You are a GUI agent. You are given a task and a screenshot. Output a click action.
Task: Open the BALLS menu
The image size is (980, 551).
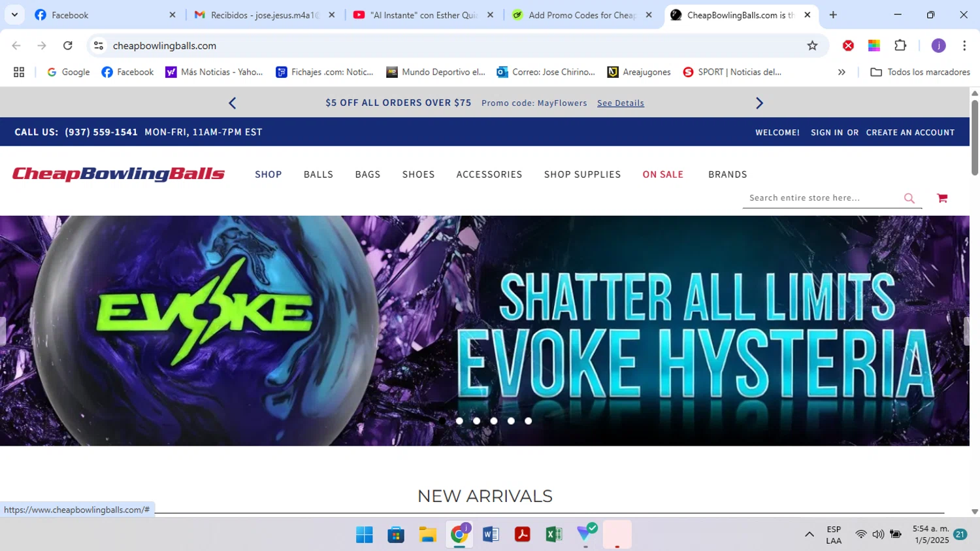[318, 175]
